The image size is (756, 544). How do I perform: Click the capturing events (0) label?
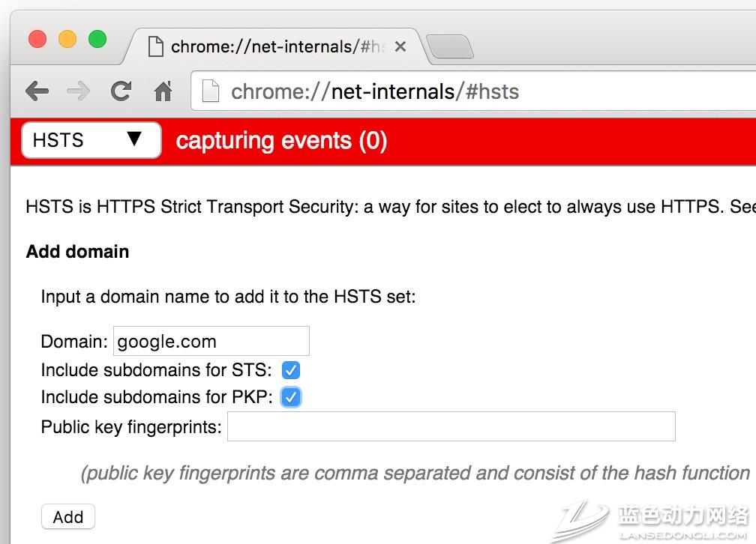click(281, 141)
